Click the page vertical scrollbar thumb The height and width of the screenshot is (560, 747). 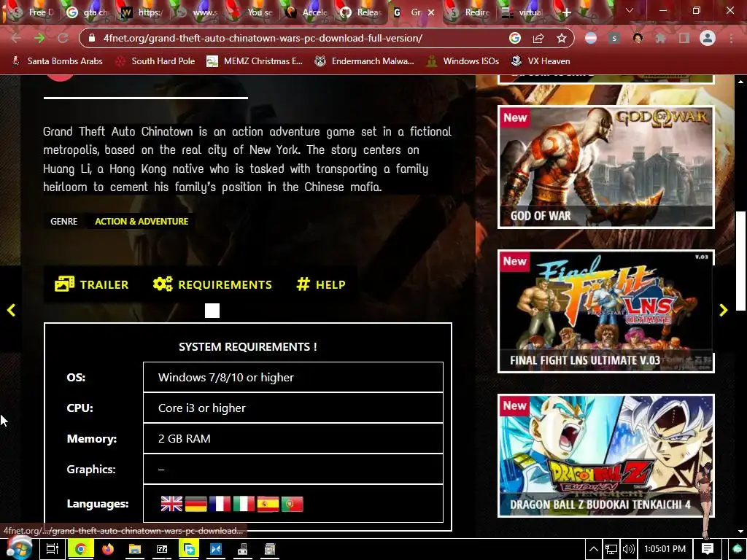tap(740, 261)
